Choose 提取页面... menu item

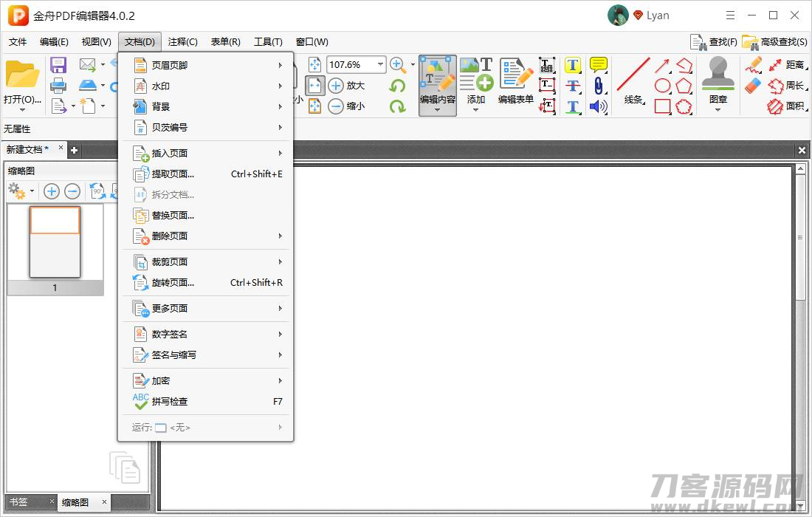pos(206,174)
